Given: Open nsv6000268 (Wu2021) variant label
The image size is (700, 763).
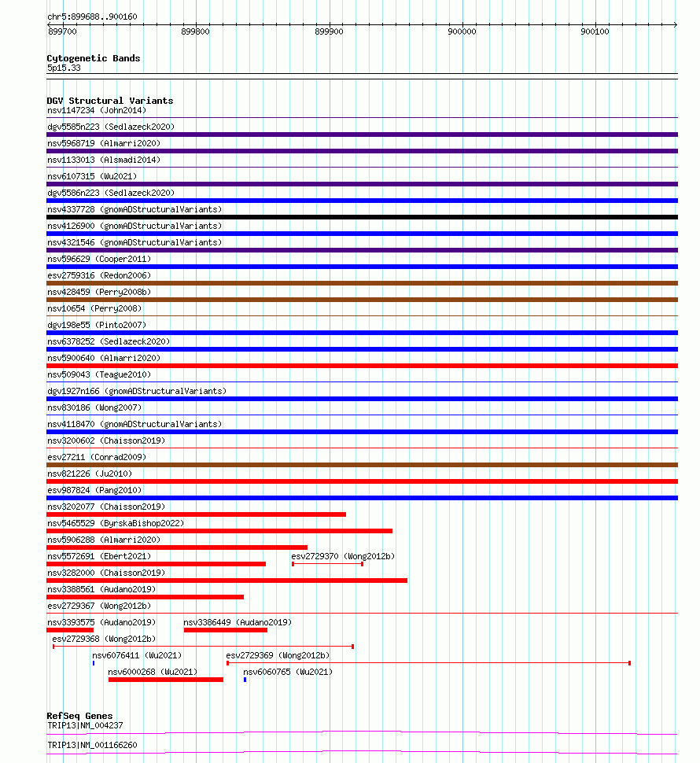Looking at the screenshot, I should click(153, 673).
